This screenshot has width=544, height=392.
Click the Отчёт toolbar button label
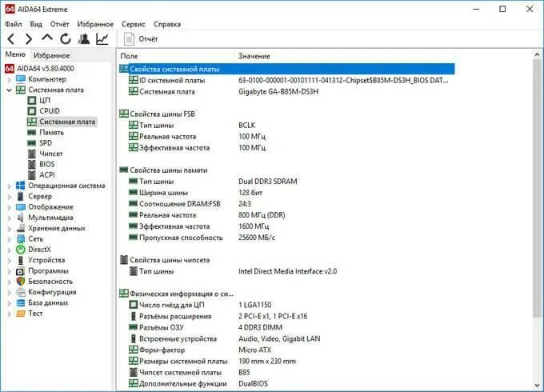pos(148,39)
